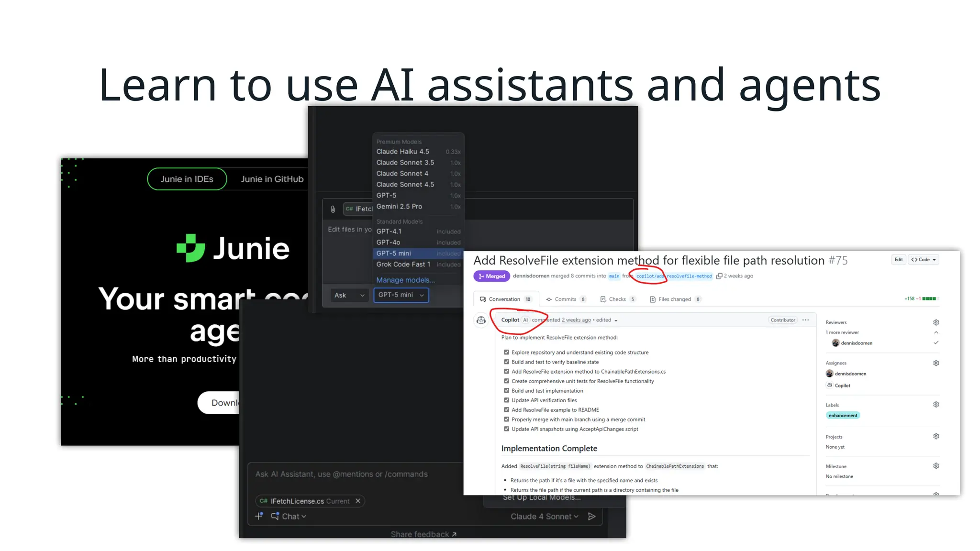Open the Labels gear settings
This screenshot has height=551, width=980.
936,405
